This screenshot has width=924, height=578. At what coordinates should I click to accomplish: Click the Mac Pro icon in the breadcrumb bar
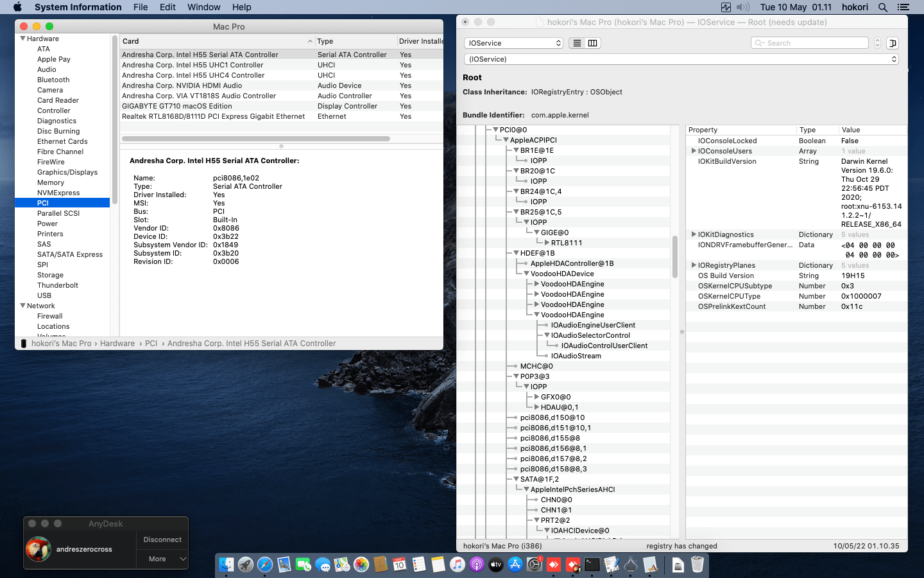click(24, 344)
